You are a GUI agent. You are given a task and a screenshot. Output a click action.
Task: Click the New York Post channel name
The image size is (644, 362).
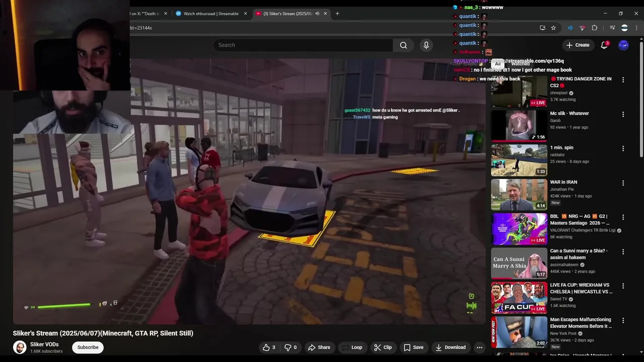[x=563, y=333]
